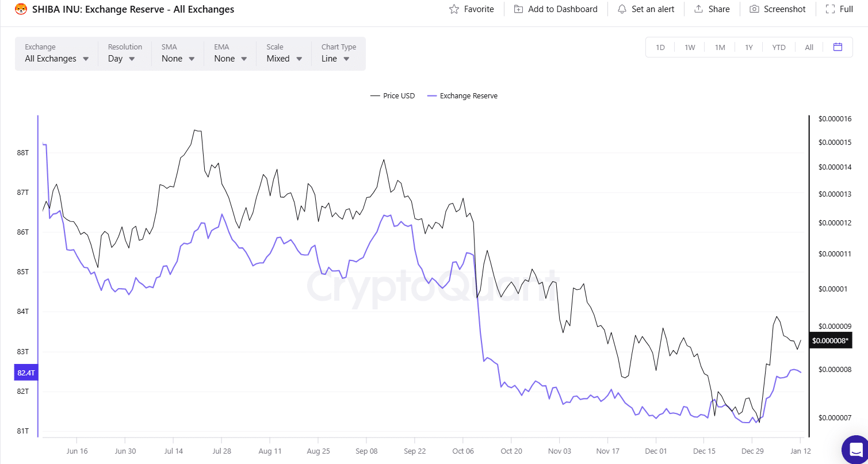Click the Shiba Inu coin logo icon

pyautogui.click(x=21, y=9)
